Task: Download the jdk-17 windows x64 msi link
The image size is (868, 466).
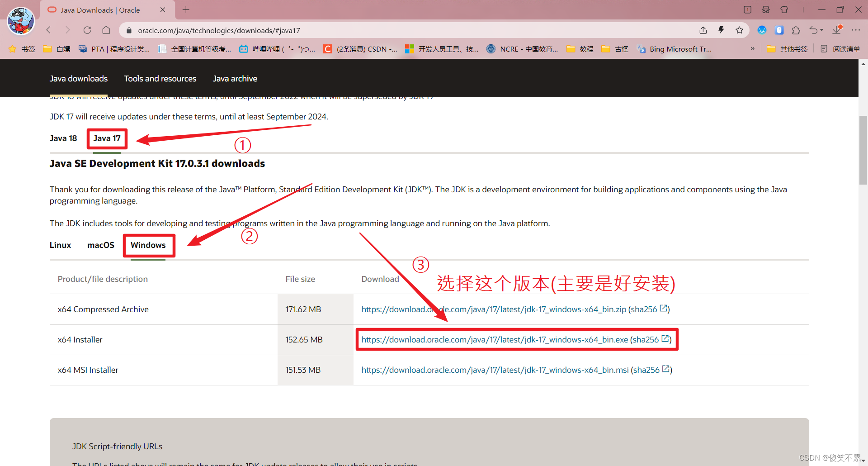Action: click(x=495, y=370)
